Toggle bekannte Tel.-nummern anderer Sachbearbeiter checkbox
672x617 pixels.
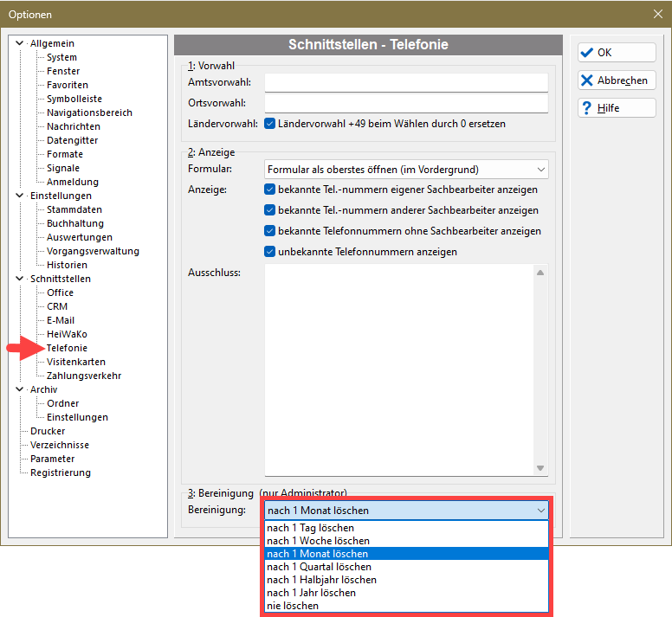point(269,210)
